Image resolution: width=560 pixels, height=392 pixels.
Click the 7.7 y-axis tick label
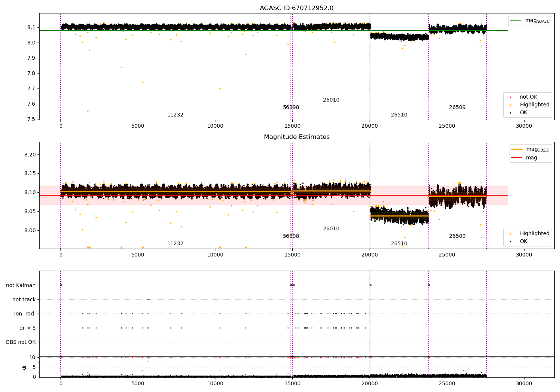(31, 88)
